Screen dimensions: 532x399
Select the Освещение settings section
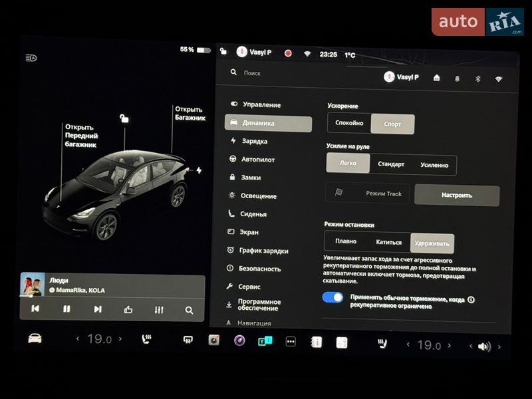(258, 196)
